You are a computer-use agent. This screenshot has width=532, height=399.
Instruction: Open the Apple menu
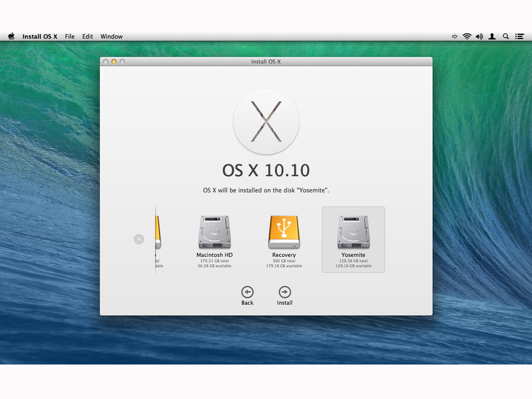pyautogui.click(x=12, y=36)
